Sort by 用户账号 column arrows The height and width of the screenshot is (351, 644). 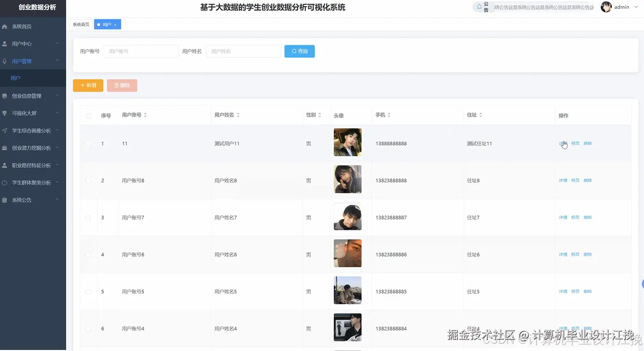click(145, 115)
